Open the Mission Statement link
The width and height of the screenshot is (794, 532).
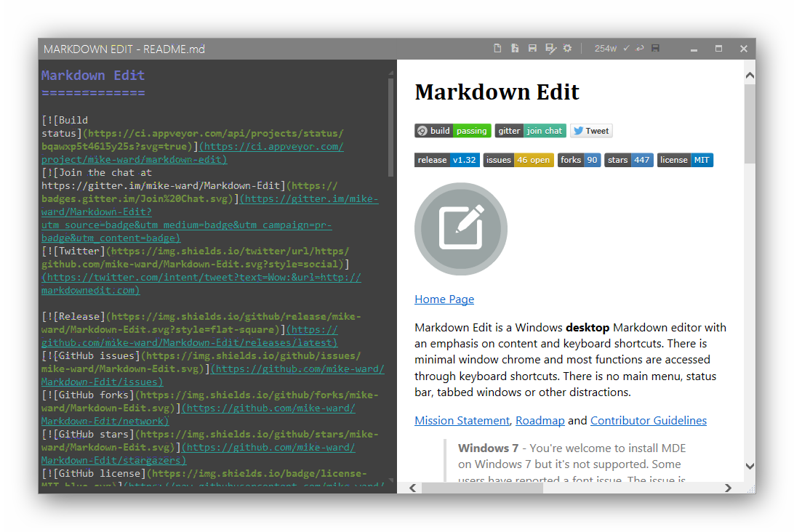pyautogui.click(x=462, y=421)
